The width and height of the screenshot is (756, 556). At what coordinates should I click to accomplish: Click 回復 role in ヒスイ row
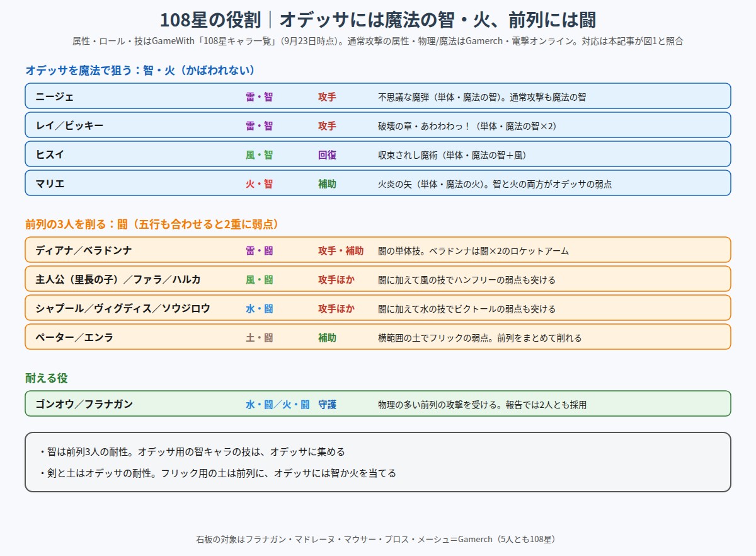327,155
